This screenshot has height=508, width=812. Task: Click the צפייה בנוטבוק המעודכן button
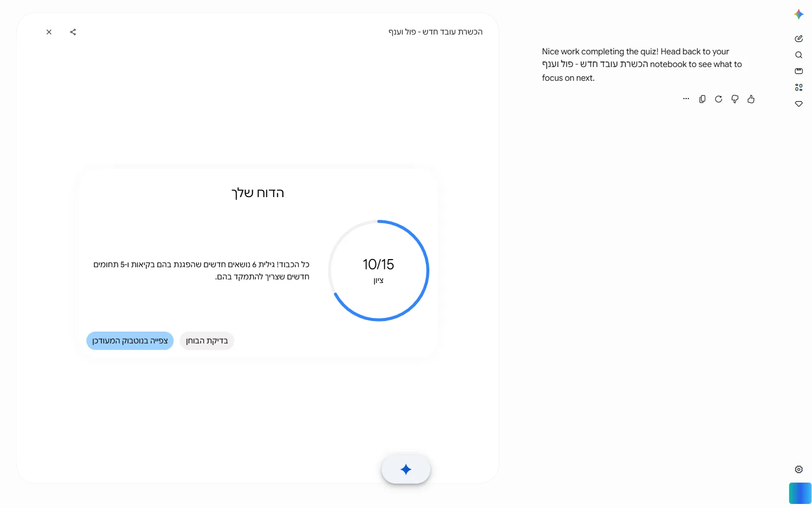pos(130,341)
